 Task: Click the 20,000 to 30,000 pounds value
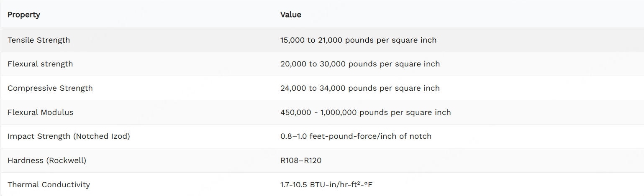point(360,64)
